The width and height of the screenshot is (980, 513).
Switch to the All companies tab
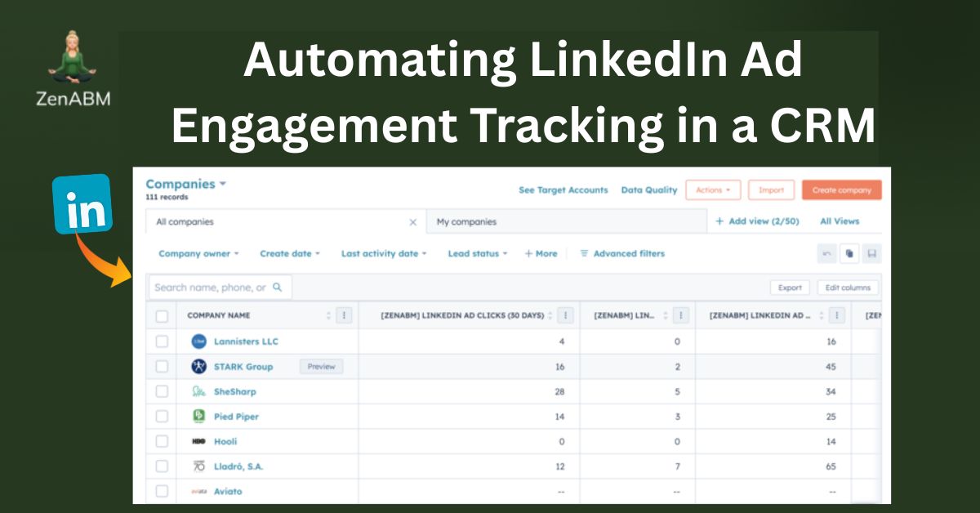[x=286, y=222]
